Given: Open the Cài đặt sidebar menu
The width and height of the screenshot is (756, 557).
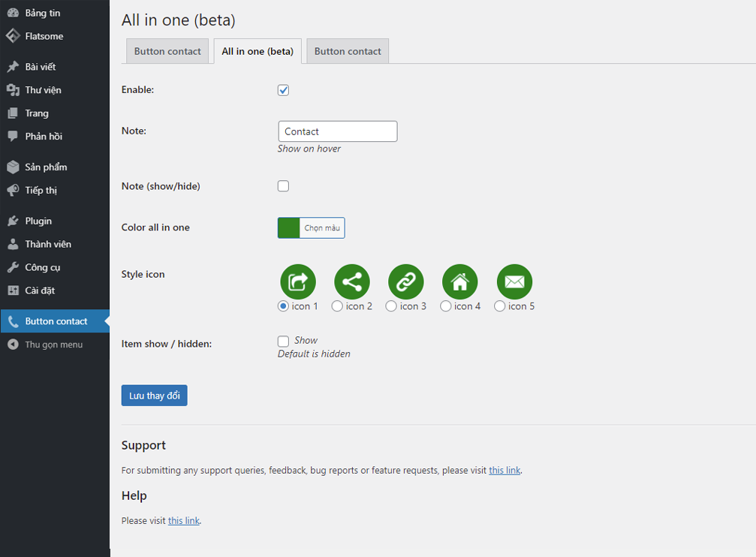Looking at the screenshot, I should (x=39, y=291).
